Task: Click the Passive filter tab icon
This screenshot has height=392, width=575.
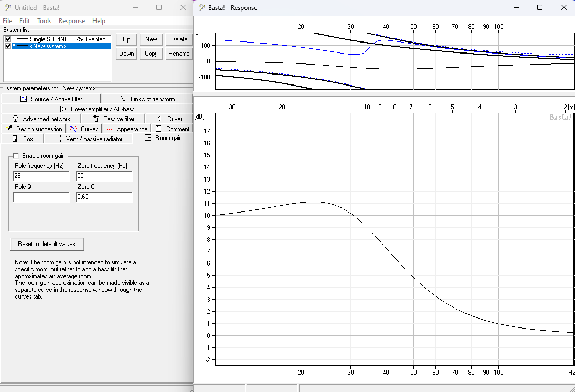Action: 95,119
